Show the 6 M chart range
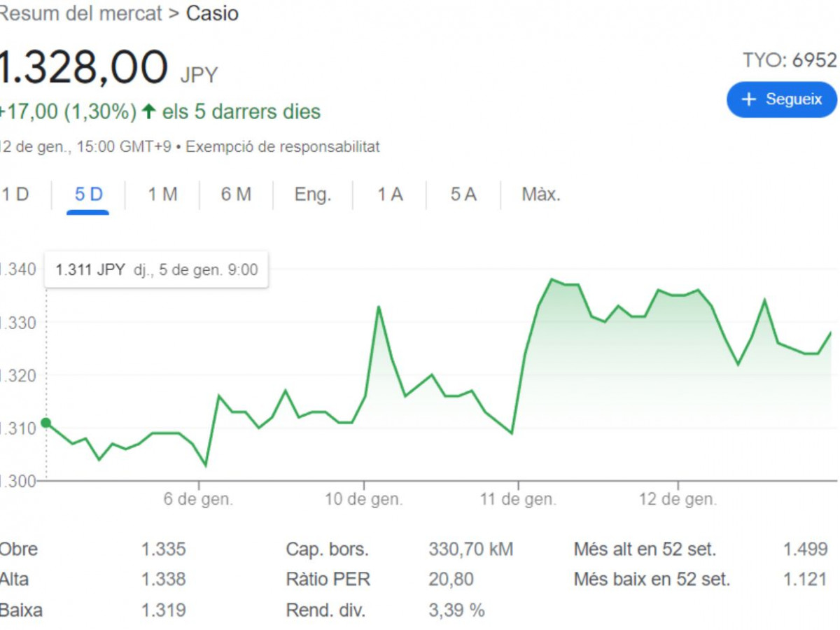 [236, 195]
